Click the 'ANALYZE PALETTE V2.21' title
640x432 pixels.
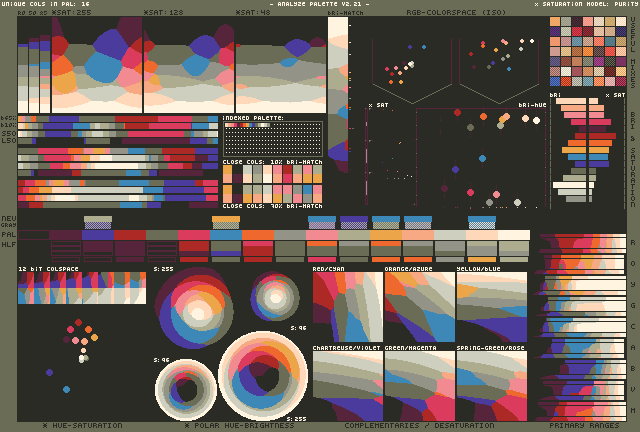click(x=320, y=4)
